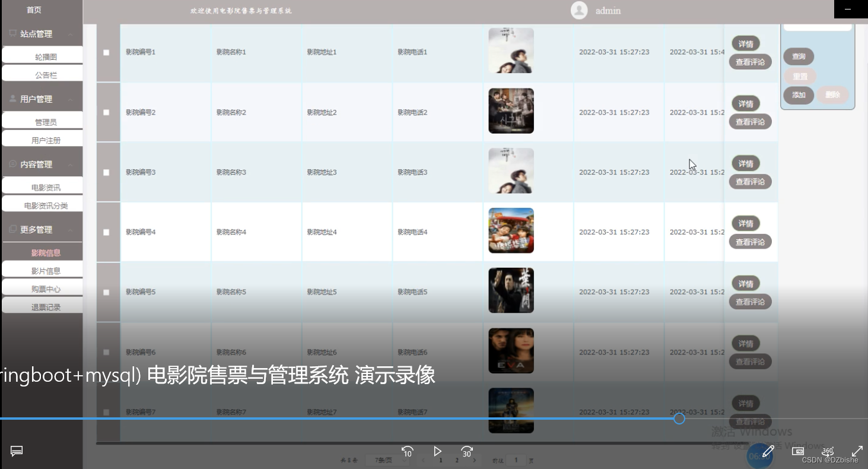Click 查看评论 for row 影院编号4
This screenshot has height=469, width=868.
coord(750,242)
